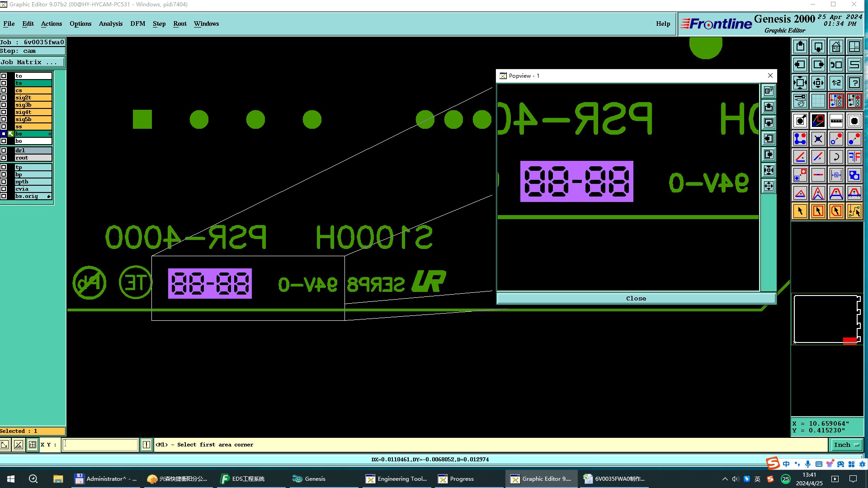Open the XY coordinate window icon
The height and width of the screenshot is (488, 868).
pyautogui.click(x=854, y=47)
